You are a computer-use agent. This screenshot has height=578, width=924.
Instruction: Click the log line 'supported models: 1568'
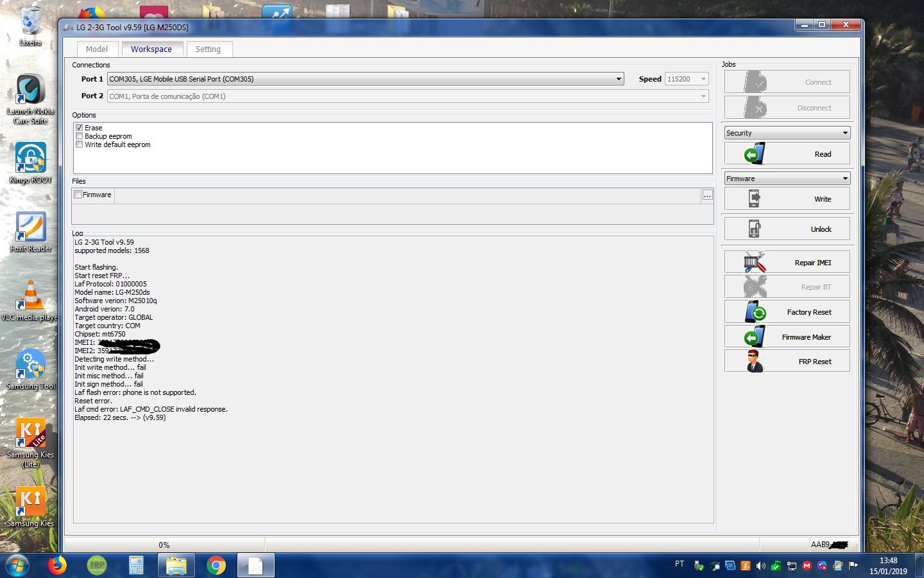click(112, 250)
